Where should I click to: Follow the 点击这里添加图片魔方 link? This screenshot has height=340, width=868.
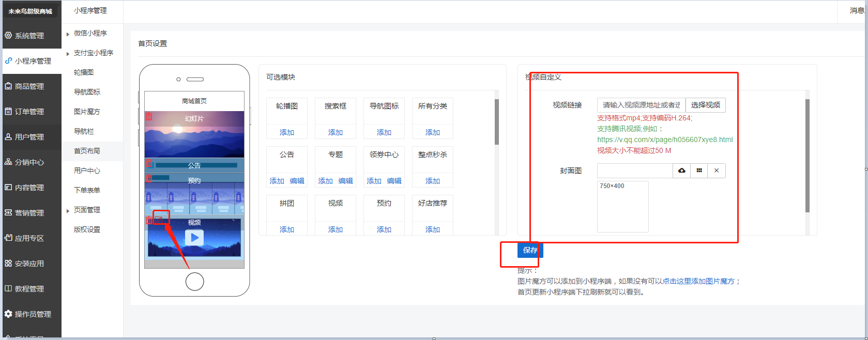click(698, 281)
